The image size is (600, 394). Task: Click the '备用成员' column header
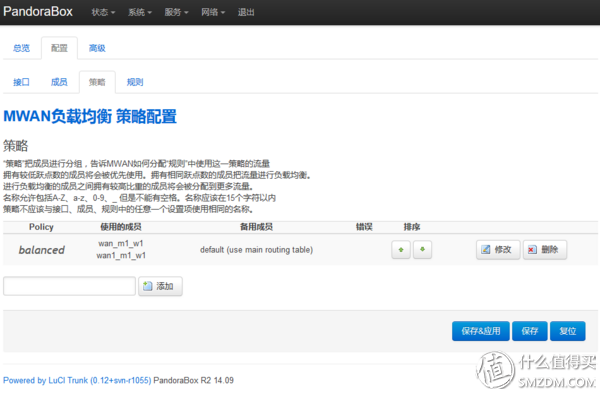tap(256, 227)
